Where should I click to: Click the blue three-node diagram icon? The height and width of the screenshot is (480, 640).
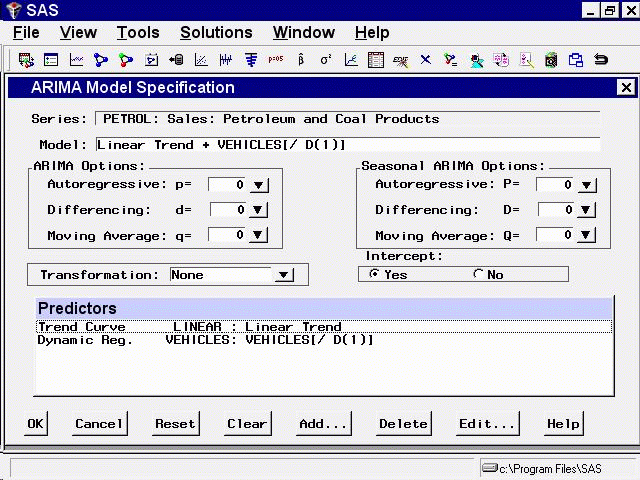(x=101, y=60)
